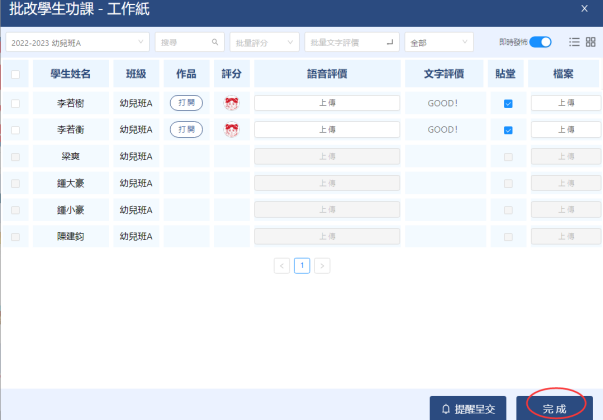Go to previous page arrow
The image size is (603, 420).
coord(281,266)
